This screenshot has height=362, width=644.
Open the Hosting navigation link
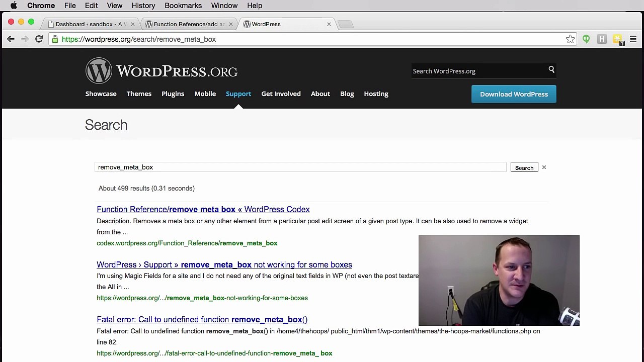tap(376, 94)
